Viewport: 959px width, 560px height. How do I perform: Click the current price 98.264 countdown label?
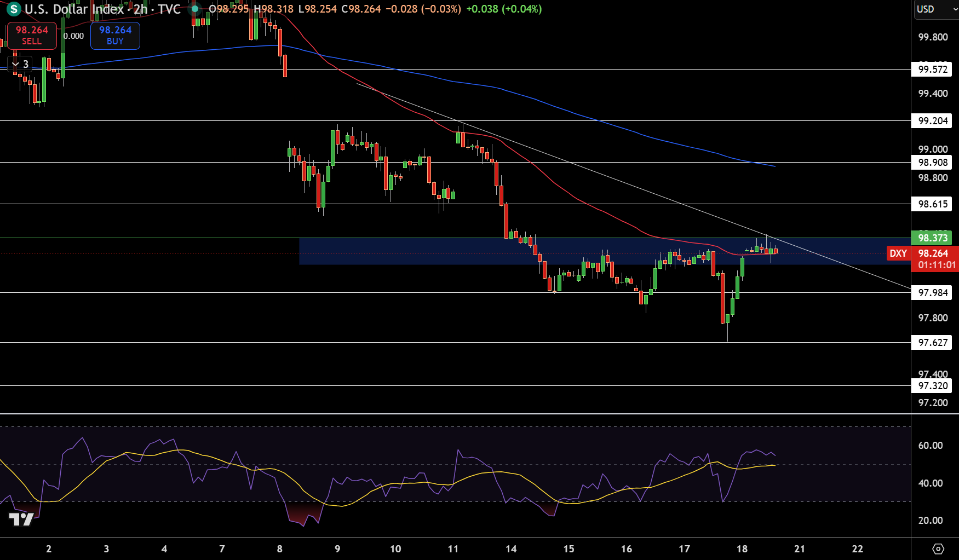[935, 259]
